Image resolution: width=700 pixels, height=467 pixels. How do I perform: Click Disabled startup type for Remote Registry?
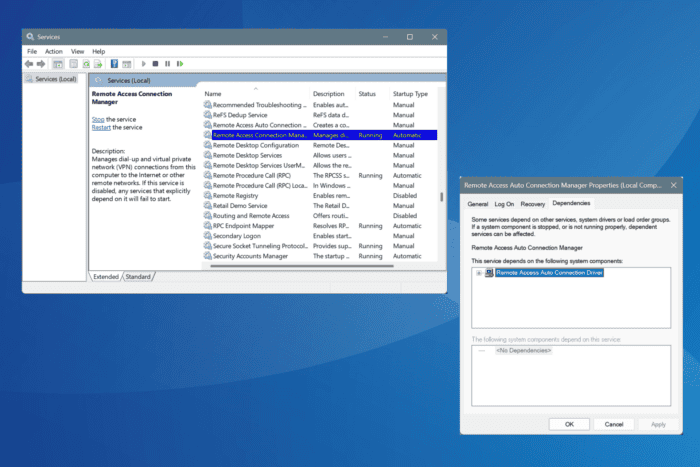pos(404,196)
